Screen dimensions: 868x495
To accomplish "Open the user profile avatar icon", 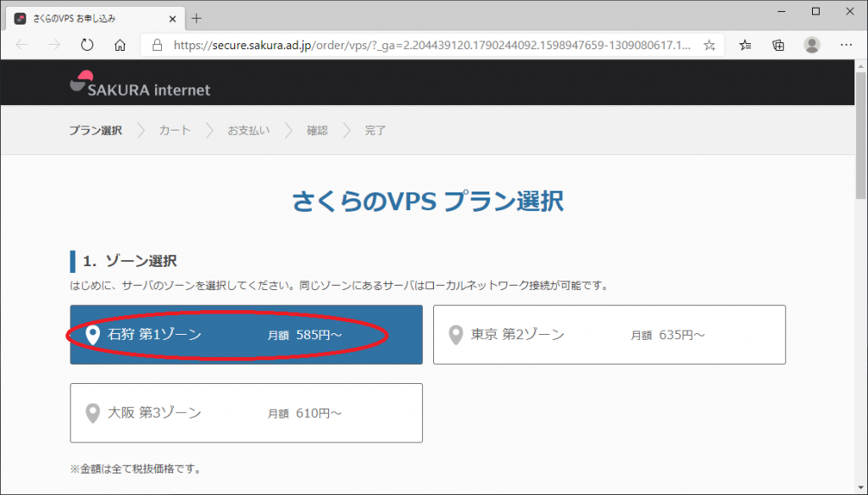I will point(812,45).
